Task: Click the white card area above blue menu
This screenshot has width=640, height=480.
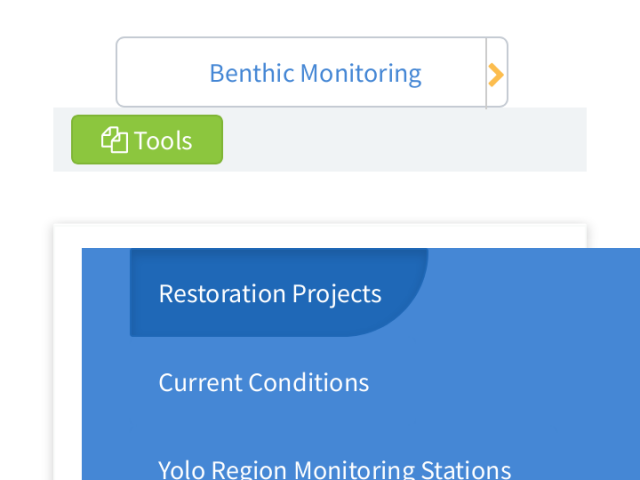Action: pos(320,236)
